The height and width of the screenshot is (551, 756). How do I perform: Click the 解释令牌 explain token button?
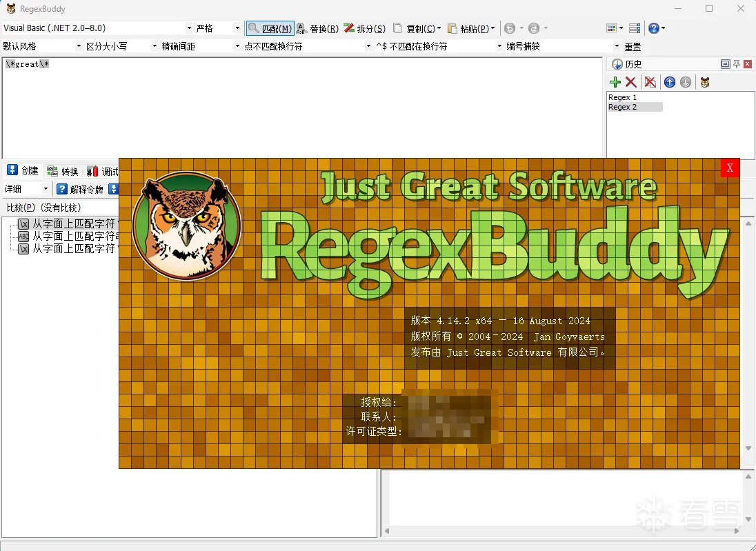click(80, 189)
